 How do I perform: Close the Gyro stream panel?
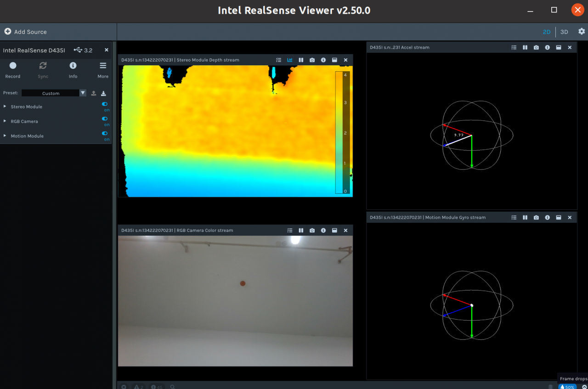(x=570, y=217)
